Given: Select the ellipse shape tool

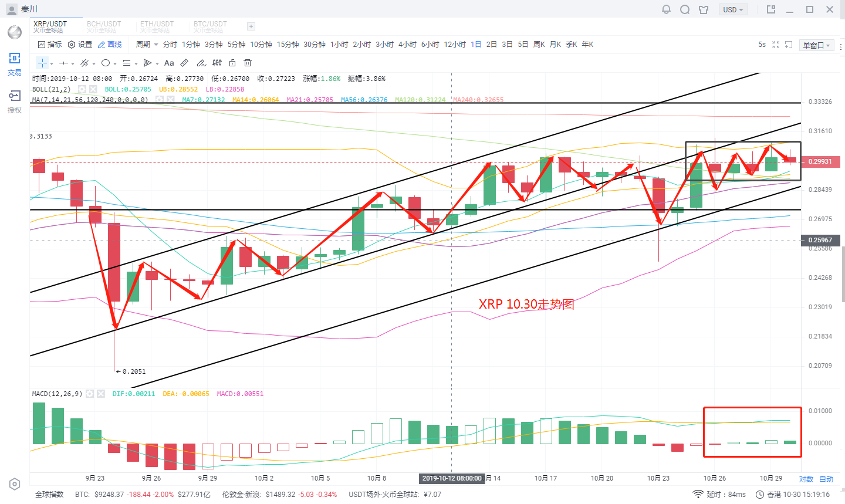Looking at the screenshot, I should click(106, 63).
